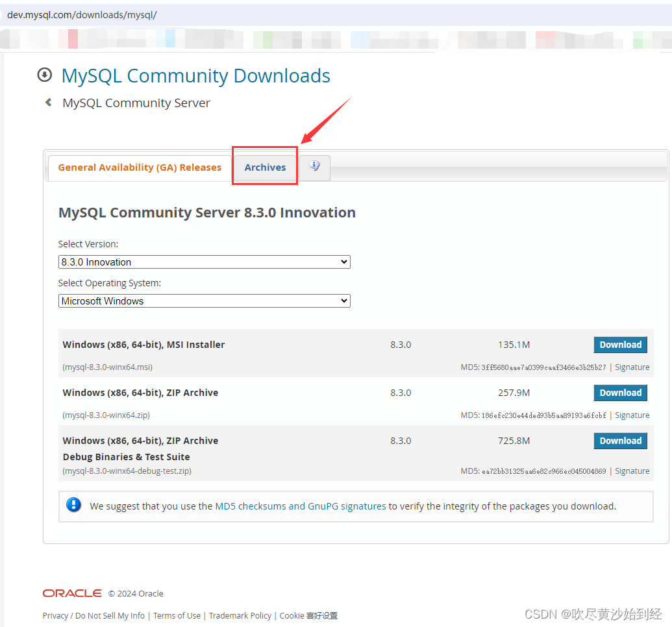Switch to the Archives tab
The height and width of the screenshot is (627, 672).
tap(265, 167)
